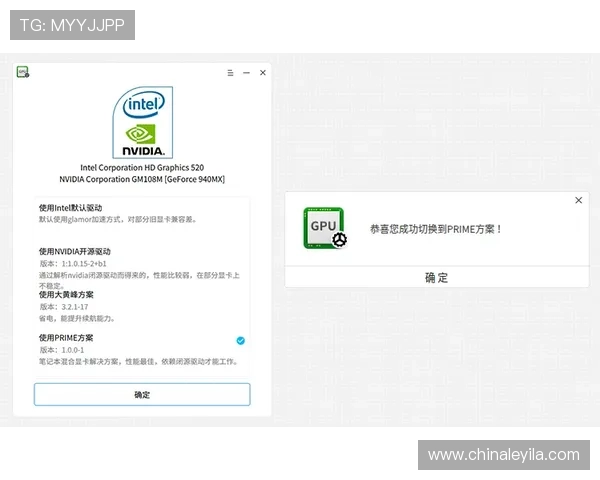Click 确定 in the PRIME success dialog
This screenshot has height=480, width=600.
point(437,277)
